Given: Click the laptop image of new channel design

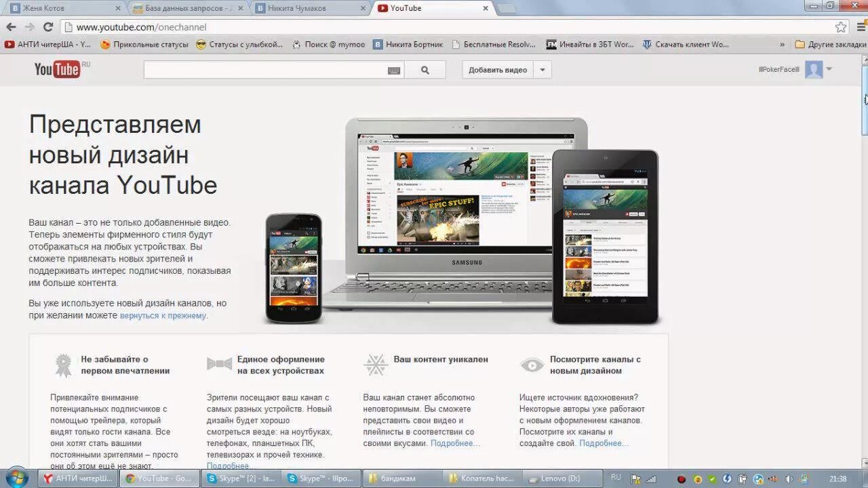Looking at the screenshot, I should click(x=467, y=214).
